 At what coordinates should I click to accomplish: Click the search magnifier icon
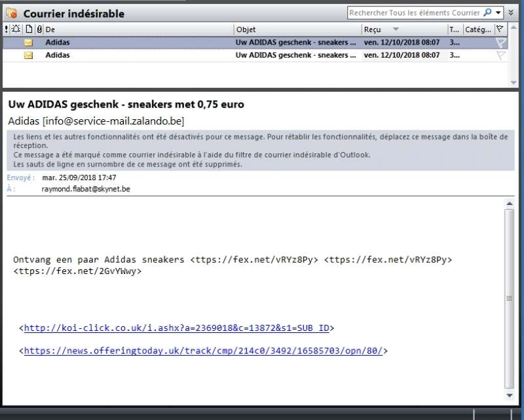(x=487, y=12)
